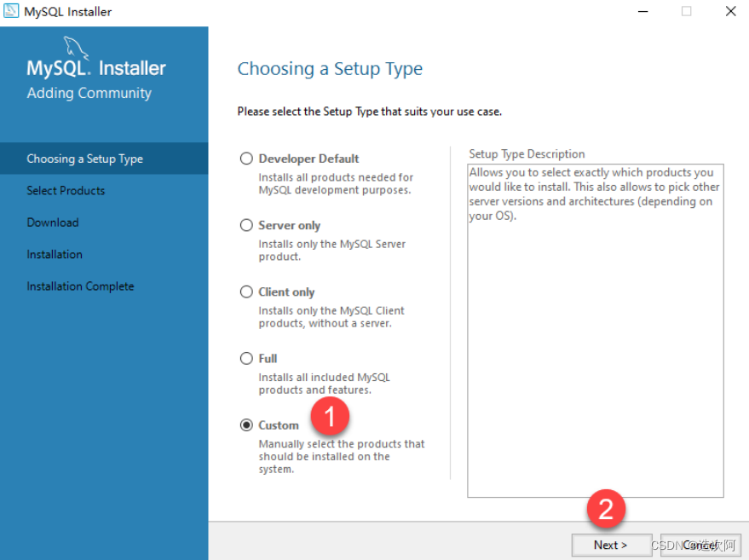Click the Cancel button
Image resolution: width=749 pixels, height=560 pixels.
700,545
